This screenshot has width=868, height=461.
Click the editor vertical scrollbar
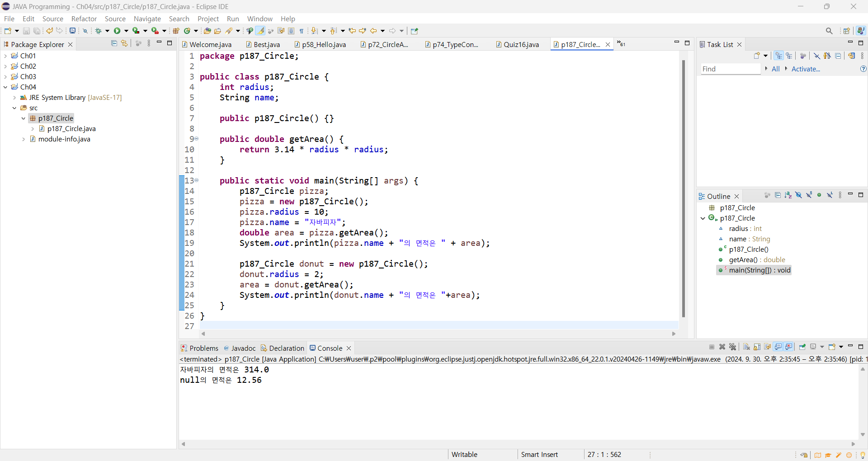point(684,188)
